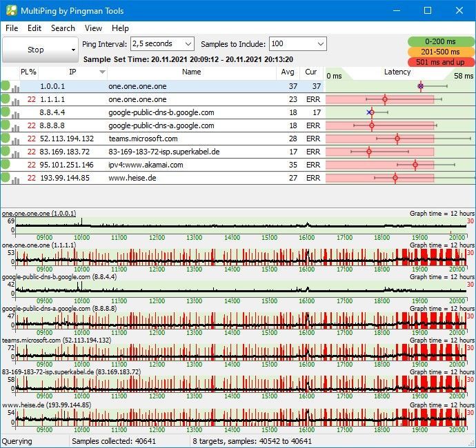Select www.heise.de name cell in table

132,178
